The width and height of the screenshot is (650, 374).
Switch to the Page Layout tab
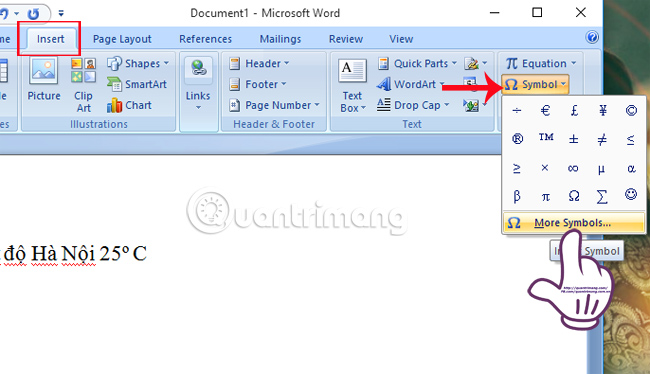pos(122,39)
